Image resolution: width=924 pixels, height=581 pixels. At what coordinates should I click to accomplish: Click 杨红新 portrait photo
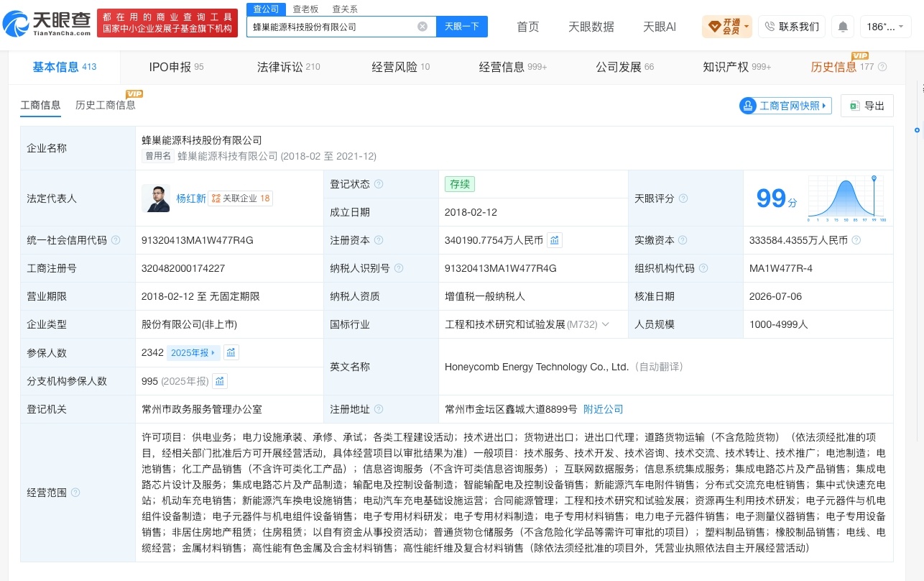(x=156, y=198)
